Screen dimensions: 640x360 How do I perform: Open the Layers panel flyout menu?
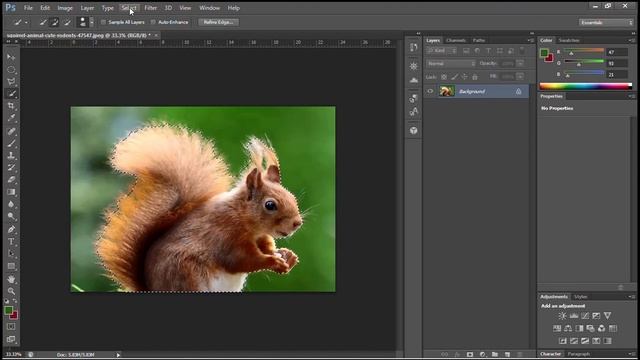pos(530,40)
